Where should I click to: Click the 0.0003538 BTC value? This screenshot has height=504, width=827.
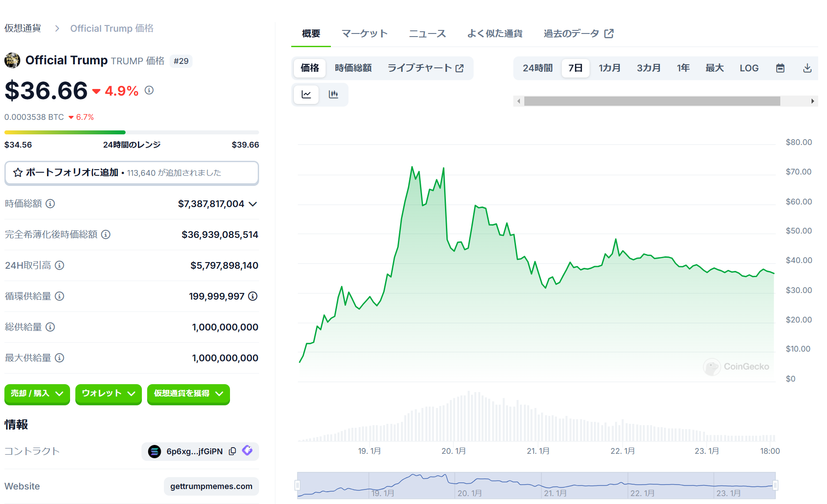pos(34,117)
